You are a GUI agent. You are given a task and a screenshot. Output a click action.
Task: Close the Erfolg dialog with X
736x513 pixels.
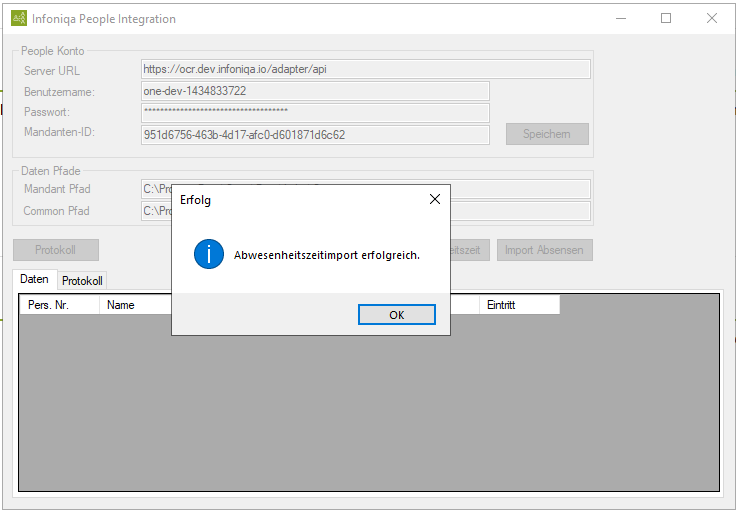(435, 199)
